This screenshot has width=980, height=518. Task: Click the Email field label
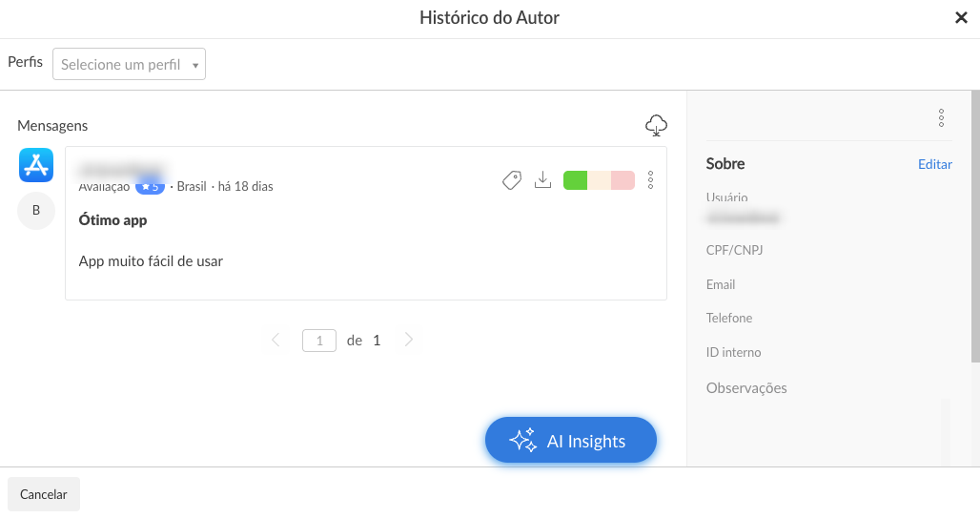point(721,284)
